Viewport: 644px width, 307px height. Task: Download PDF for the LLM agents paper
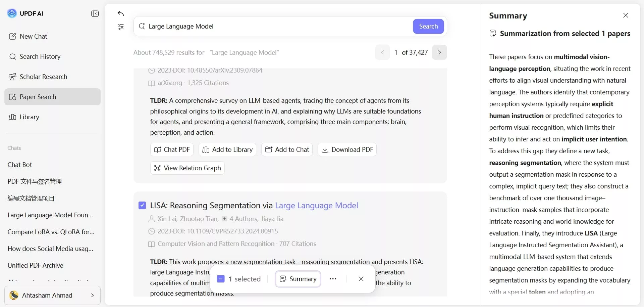[x=347, y=149]
